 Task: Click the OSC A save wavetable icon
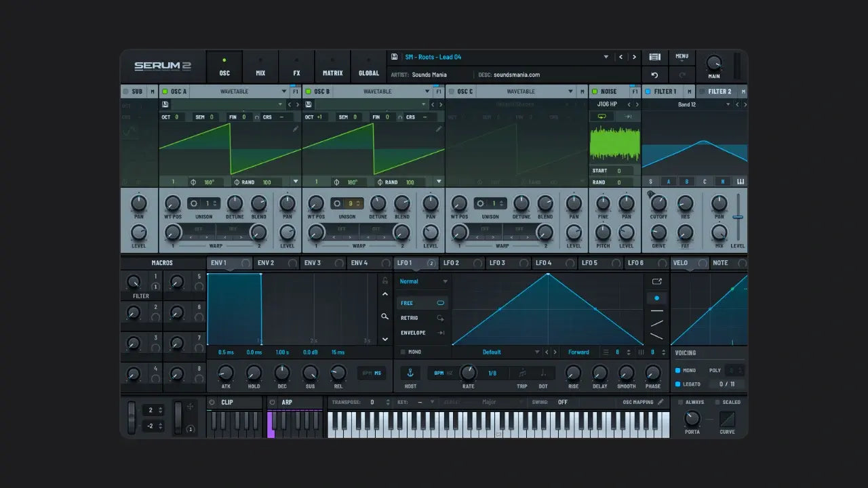[165, 104]
